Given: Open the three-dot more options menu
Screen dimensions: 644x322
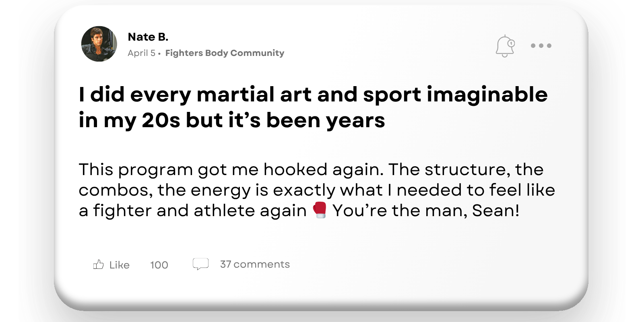Looking at the screenshot, I should click(x=541, y=45).
